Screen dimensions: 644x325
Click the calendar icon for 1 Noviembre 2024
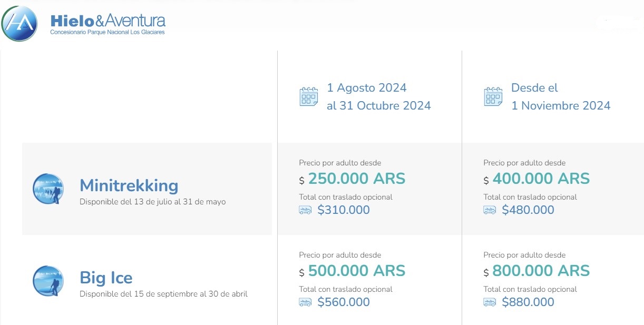click(x=493, y=97)
